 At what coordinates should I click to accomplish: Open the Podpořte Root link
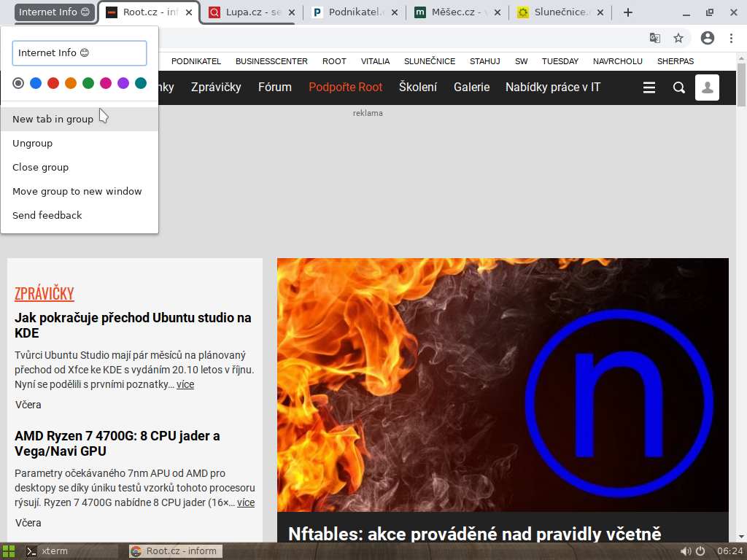pyautogui.click(x=346, y=87)
